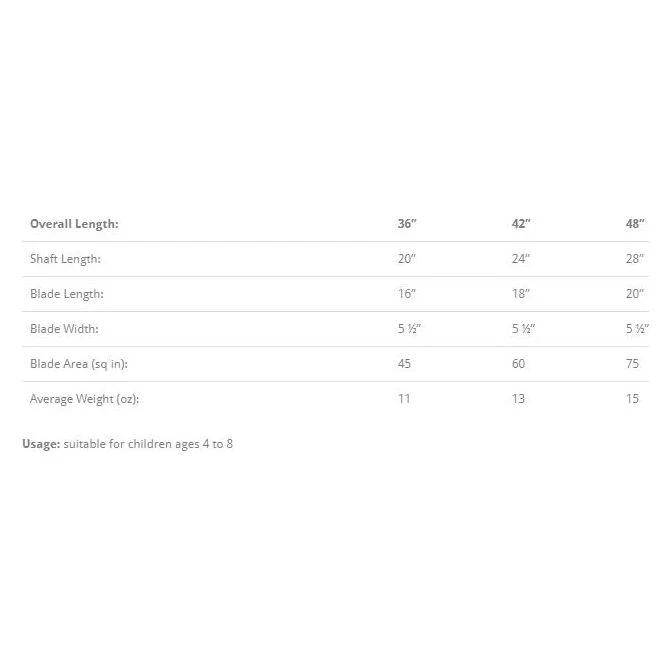Click the 20″ shaft length value
This screenshot has width=671, height=671.
coord(407,258)
